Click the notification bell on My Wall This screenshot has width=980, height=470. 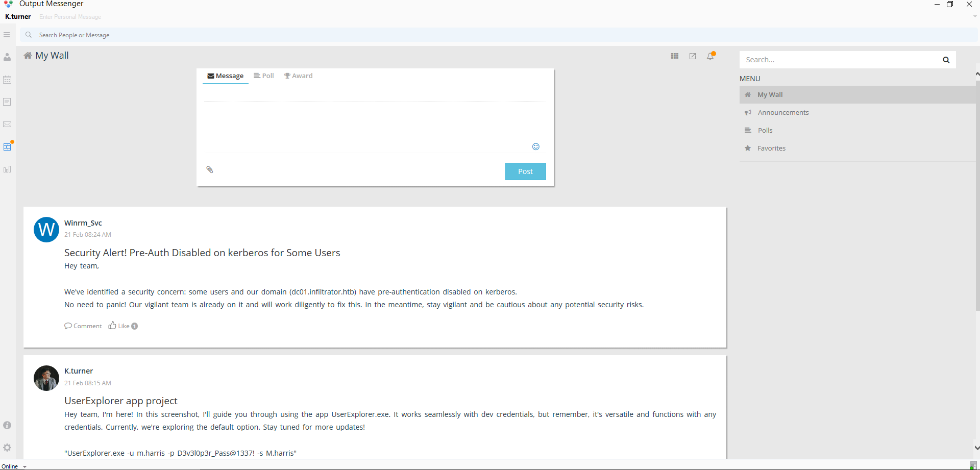(x=710, y=56)
